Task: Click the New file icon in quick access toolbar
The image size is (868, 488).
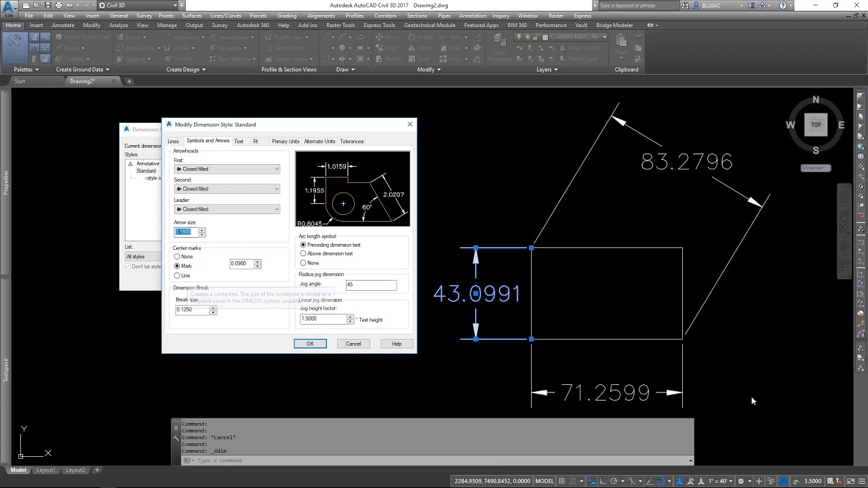Action: tap(26, 5)
